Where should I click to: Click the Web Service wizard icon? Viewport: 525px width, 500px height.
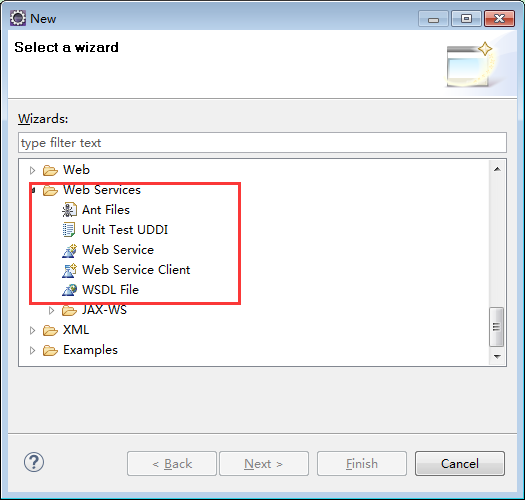69,250
